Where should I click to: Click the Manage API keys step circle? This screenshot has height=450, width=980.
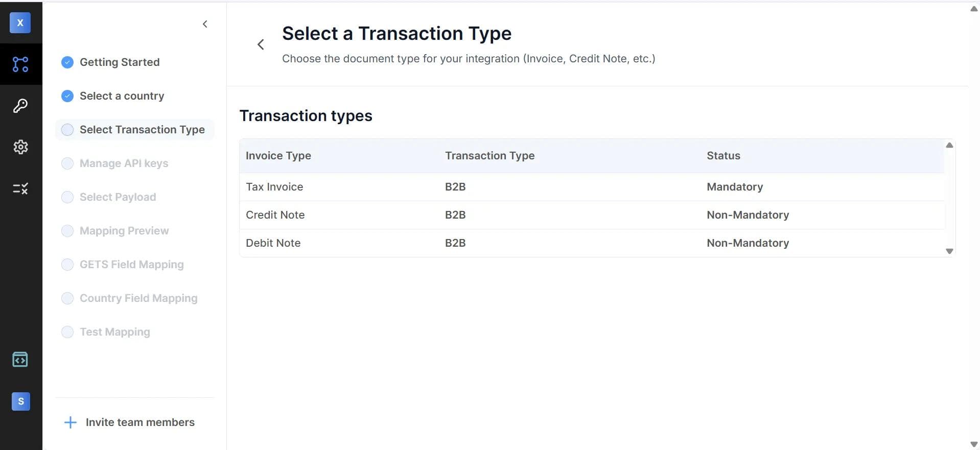67,163
